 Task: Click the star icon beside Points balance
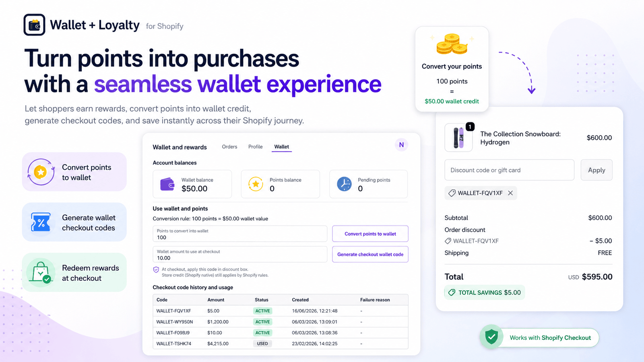(x=256, y=184)
